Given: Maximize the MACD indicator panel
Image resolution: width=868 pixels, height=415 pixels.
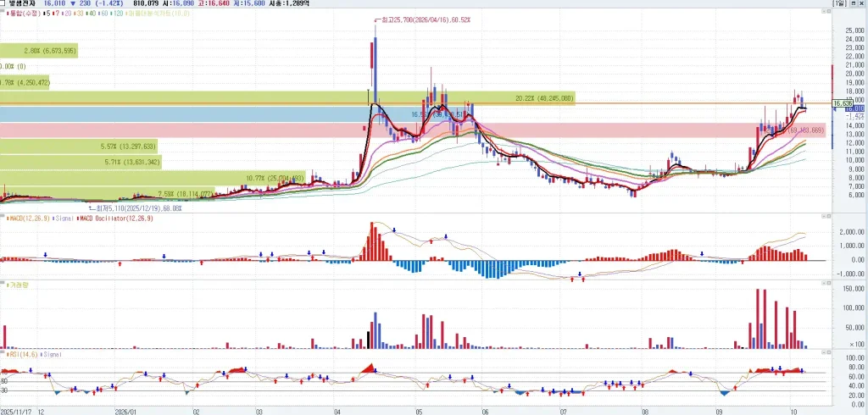Looking at the screenshot, I should 829,216.
